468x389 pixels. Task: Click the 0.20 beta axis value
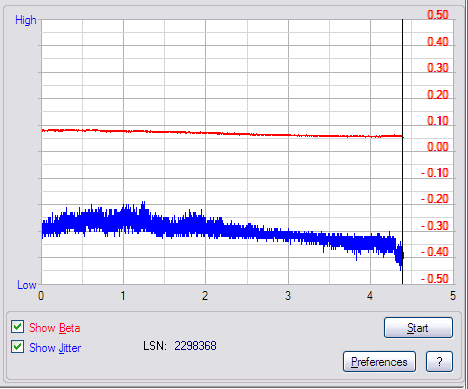pyautogui.click(x=438, y=95)
